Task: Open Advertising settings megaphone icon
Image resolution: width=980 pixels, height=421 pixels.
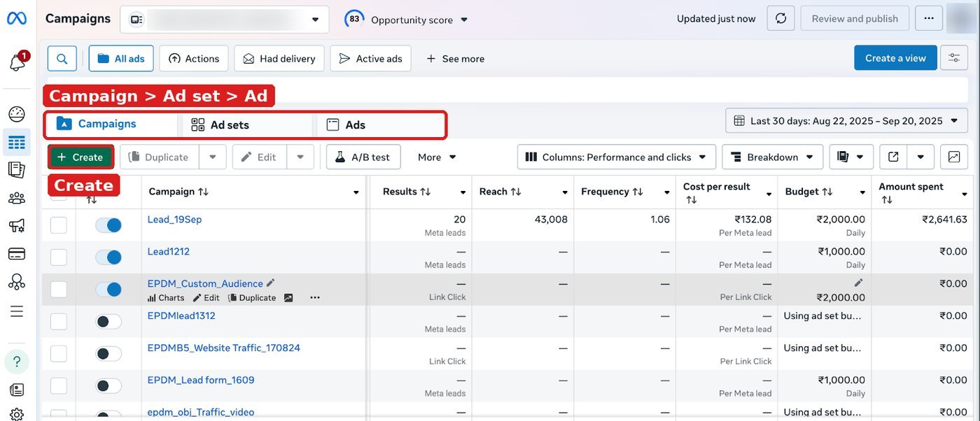Action: [17, 226]
